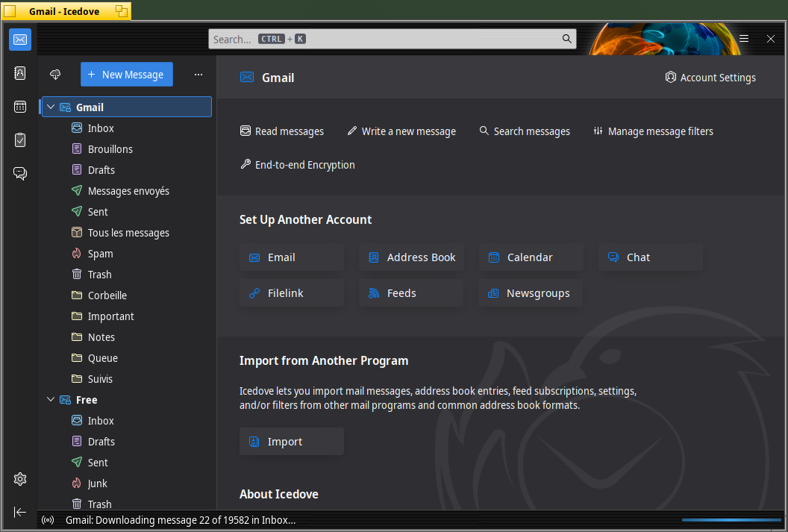788x532 pixels.
Task: Open the Important folder
Action: pos(127,316)
